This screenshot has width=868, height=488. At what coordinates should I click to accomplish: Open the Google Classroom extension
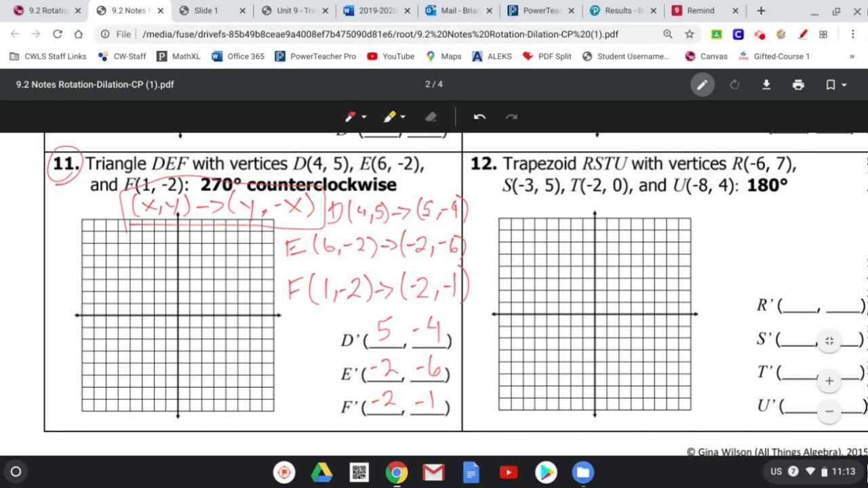tap(716, 35)
